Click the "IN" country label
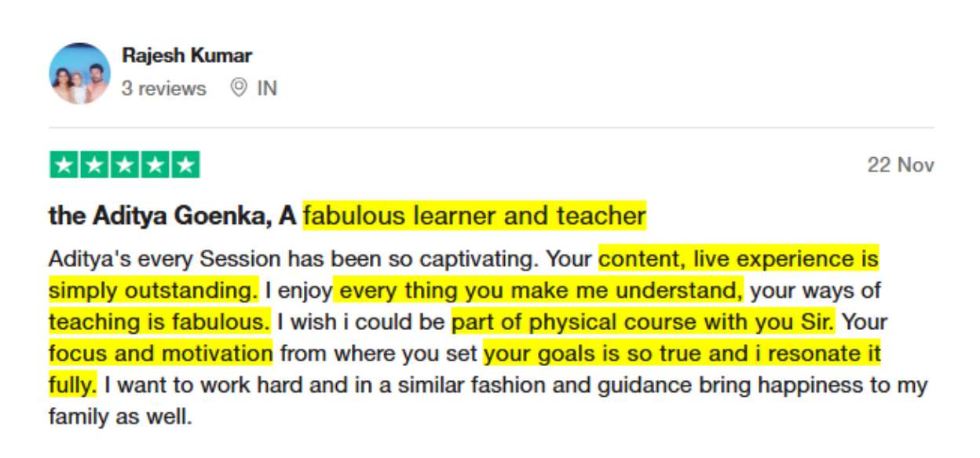 [267, 89]
